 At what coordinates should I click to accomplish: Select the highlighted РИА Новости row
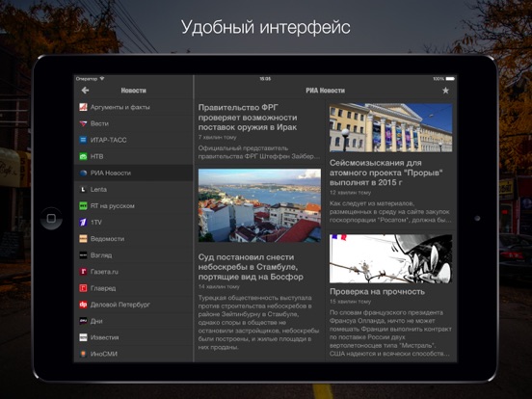tap(134, 173)
